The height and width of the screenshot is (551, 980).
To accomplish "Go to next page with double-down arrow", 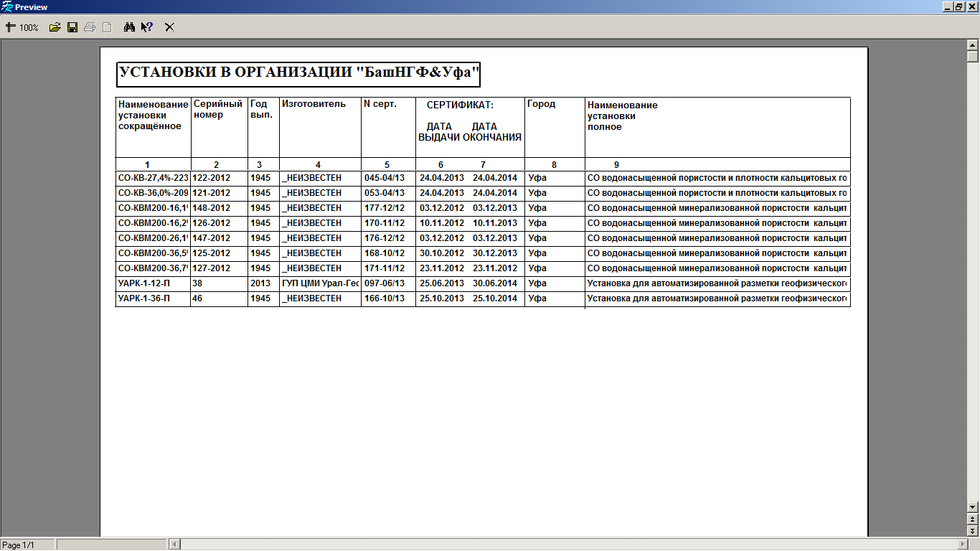I will (x=973, y=530).
